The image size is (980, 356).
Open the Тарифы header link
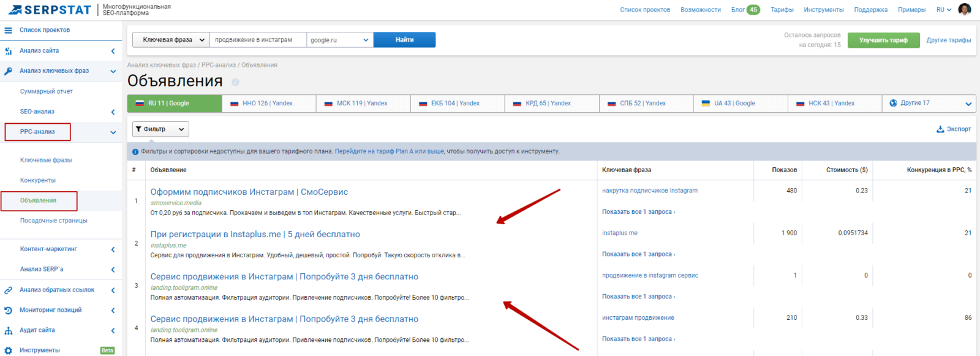[782, 10]
